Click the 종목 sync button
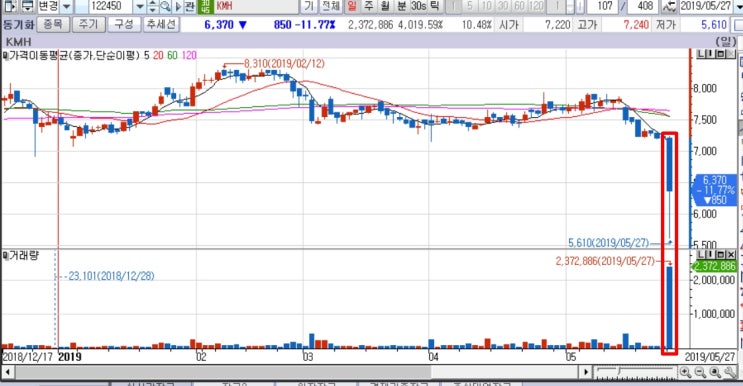This screenshot has height=386, width=743. (x=53, y=24)
